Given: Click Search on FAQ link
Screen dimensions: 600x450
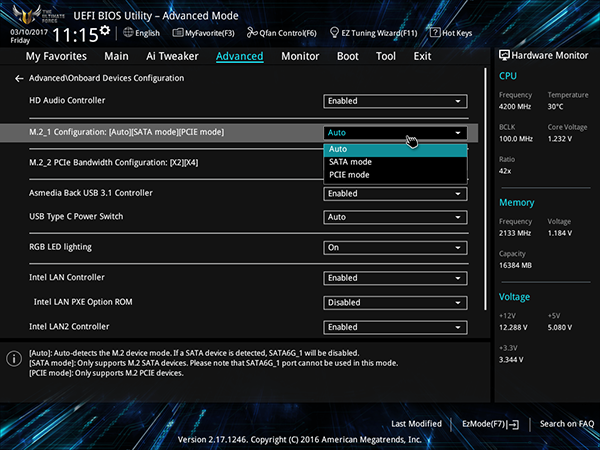Looking at the screenshot, I should point(566,424).
